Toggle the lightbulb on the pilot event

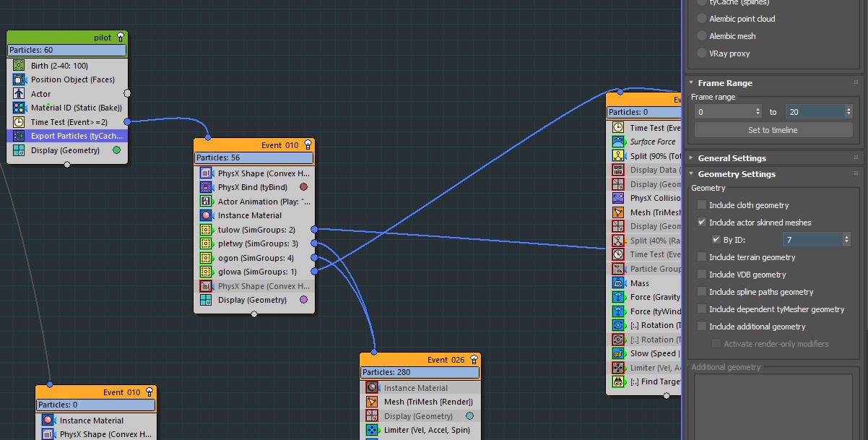[120, 37]
